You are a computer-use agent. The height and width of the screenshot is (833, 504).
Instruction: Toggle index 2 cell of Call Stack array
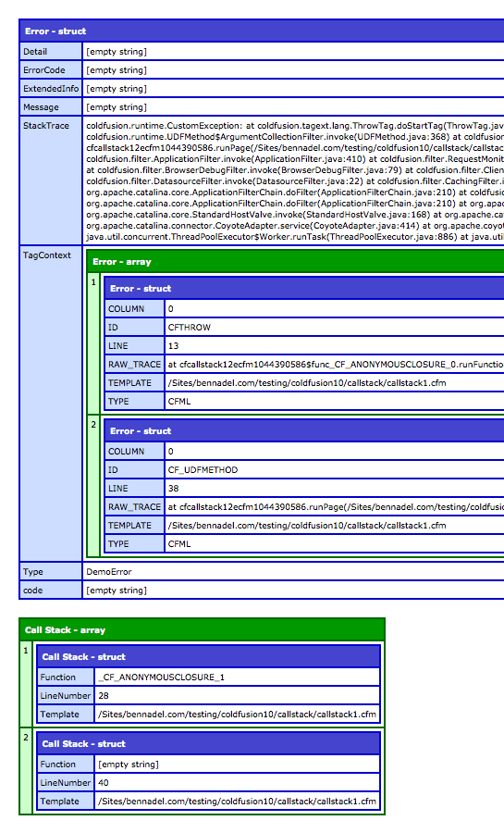(x=26, y=771)
